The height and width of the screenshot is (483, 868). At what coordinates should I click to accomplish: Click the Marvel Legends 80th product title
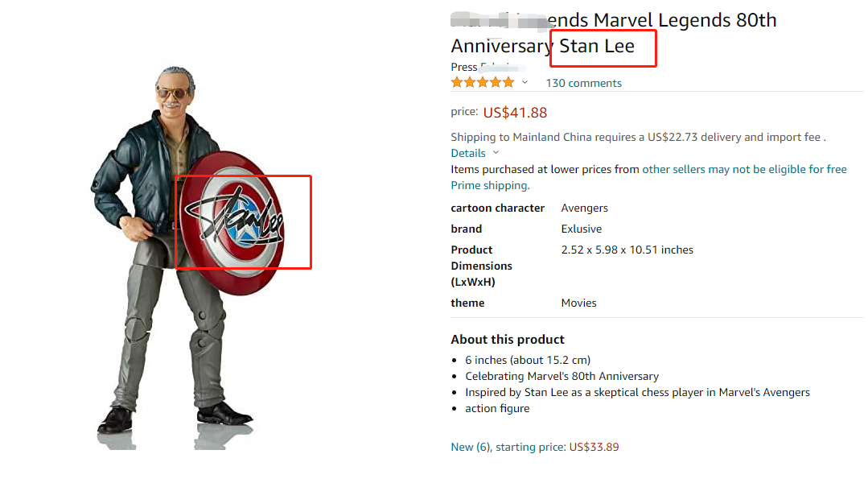point(613,32)
